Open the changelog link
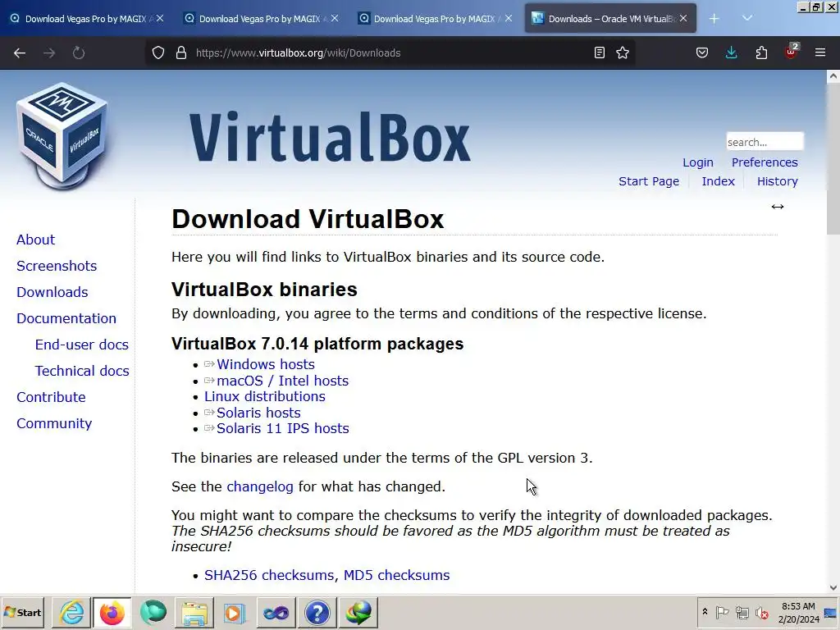 260,486
